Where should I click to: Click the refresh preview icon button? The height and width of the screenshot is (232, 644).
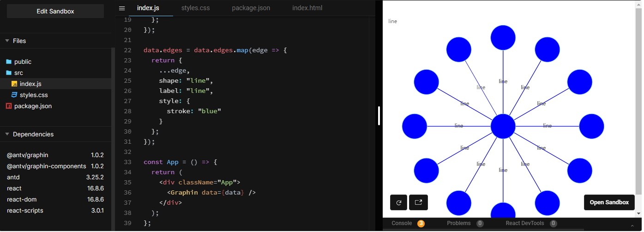point(398,202)
